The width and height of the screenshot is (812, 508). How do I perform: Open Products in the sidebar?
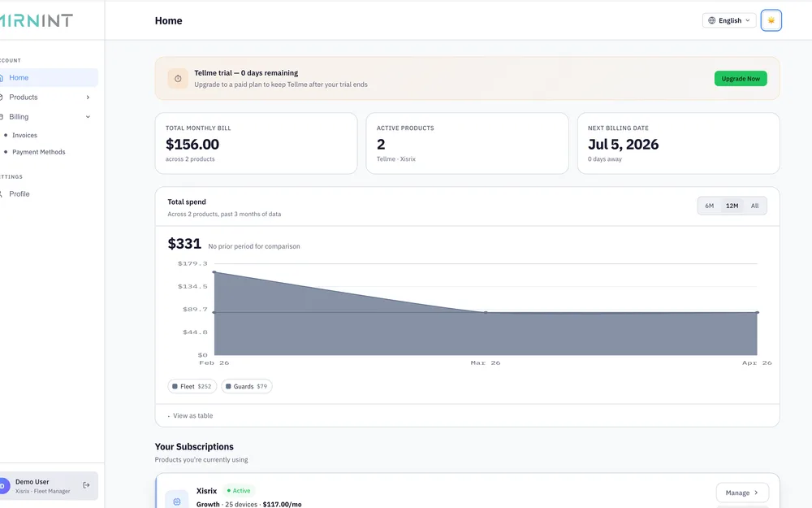(x=48, y=98)
